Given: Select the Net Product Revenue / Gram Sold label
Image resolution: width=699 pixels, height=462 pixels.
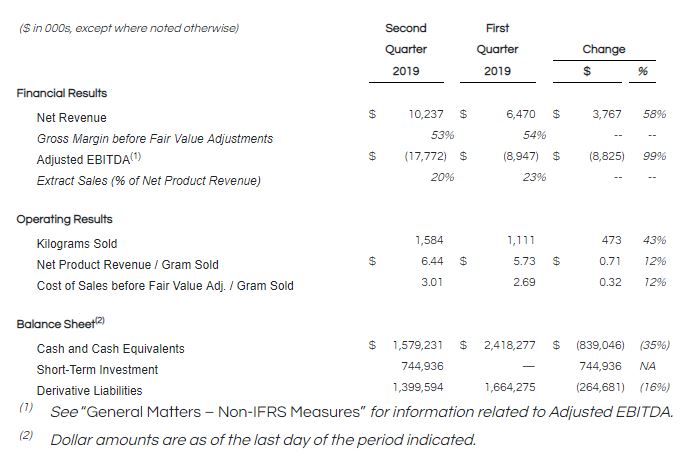Looking at the screenshot, I should click(x=127, y=264).
